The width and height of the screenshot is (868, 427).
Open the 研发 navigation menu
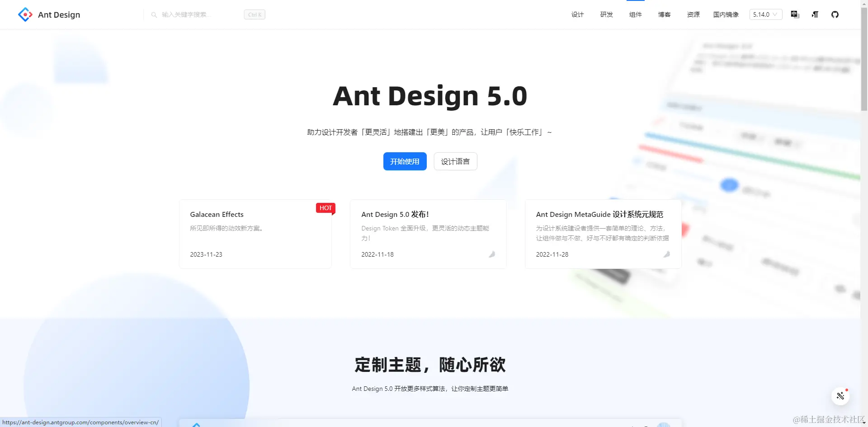coord(606,14)
